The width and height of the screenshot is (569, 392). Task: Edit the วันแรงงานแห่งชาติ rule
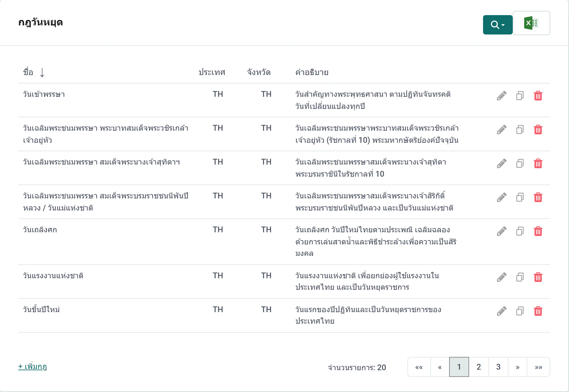pos(502,277)
